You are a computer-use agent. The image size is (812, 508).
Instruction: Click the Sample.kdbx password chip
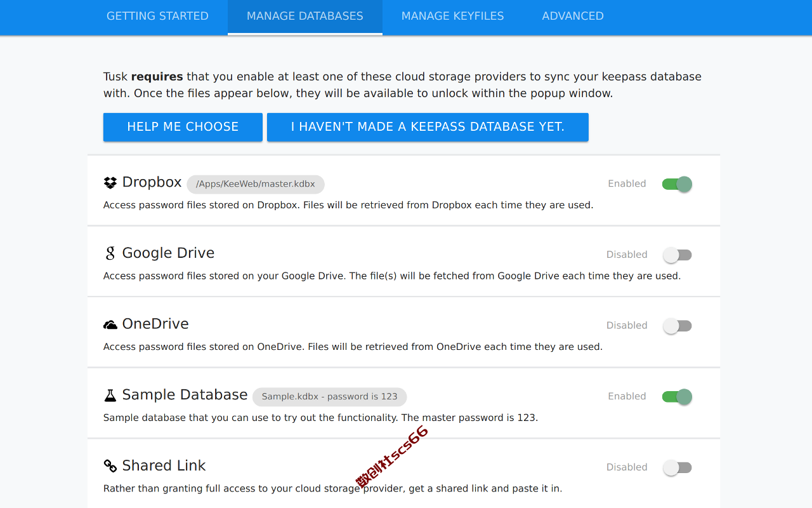pos(329,397)
